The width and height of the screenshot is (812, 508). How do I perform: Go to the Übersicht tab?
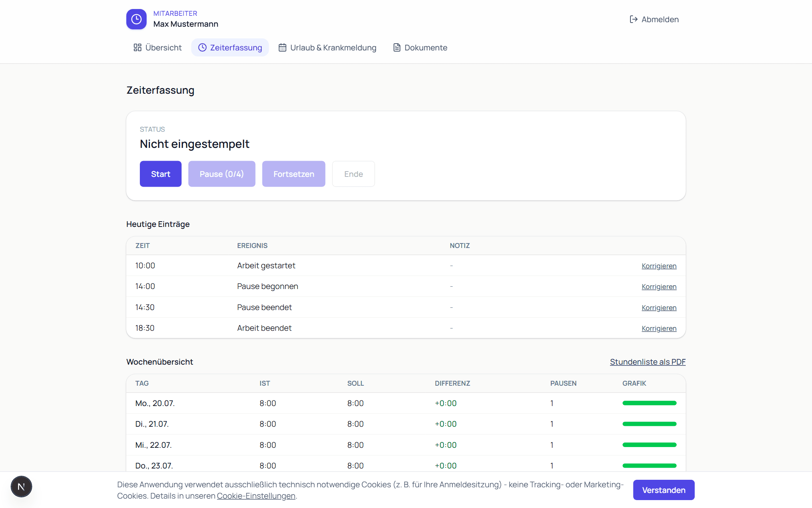coord(158,47)
